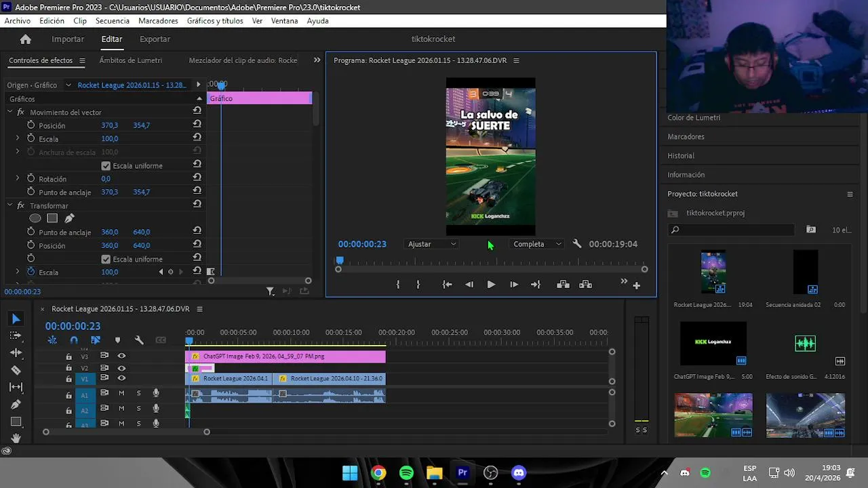Select the Pen mask tool under Transformar
The height and width of the screenshot is (488, 868).
click(69, 218)
